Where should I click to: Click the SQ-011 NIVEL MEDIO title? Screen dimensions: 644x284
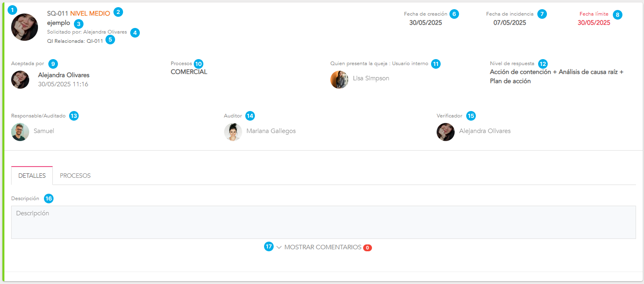pos(78,14)
